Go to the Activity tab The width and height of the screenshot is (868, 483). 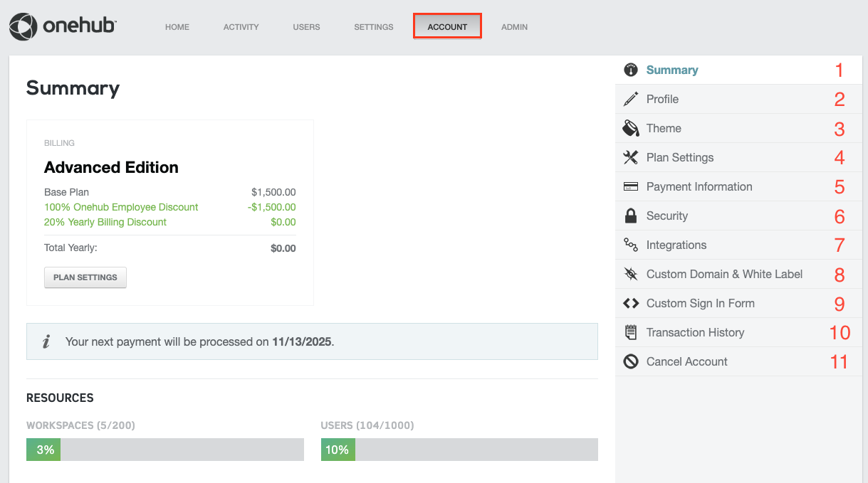point(241,27)
